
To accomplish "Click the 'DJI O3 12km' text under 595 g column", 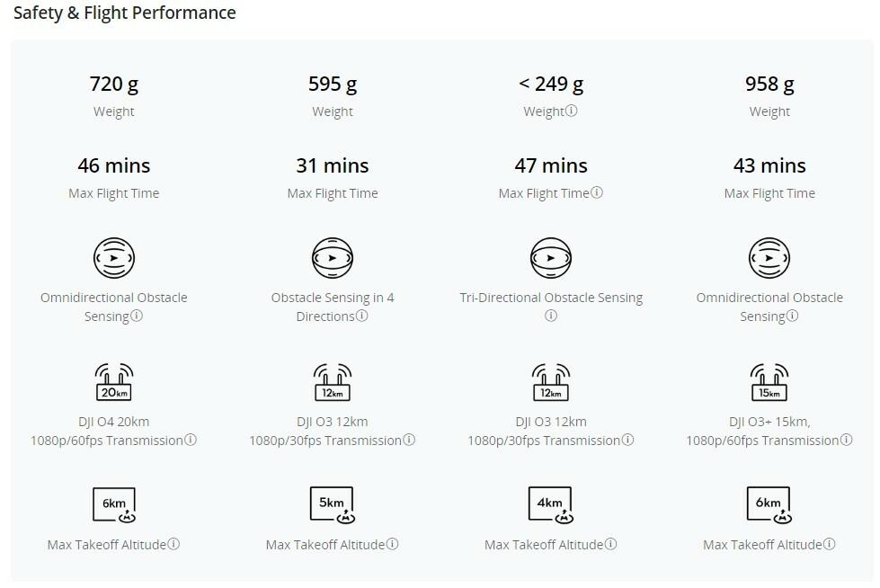I will (x=333, y=422).
